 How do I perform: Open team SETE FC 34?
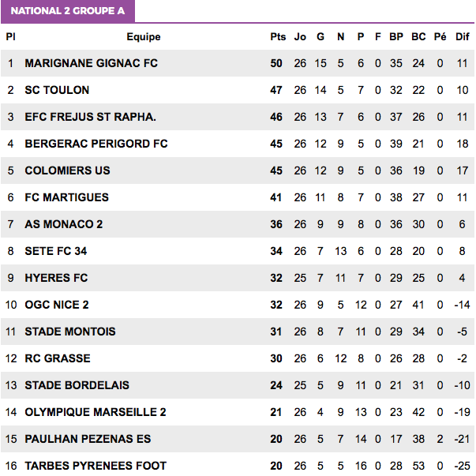coord(55,251)
